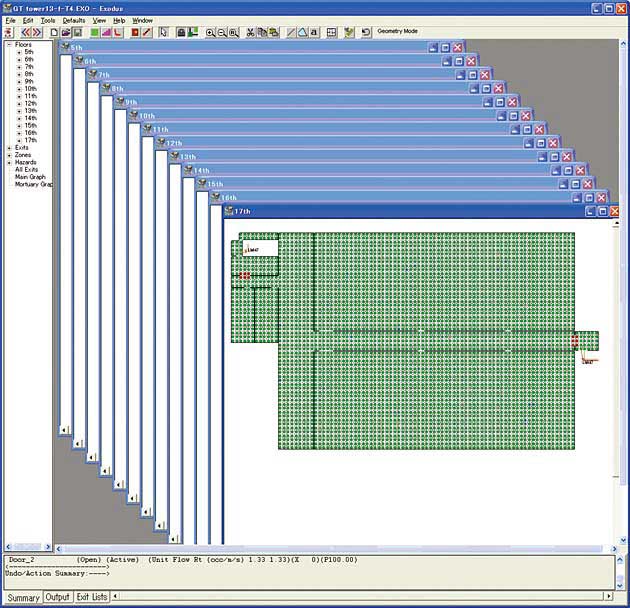The height and width of the screenshot is (608, 630).
Task: Select the polygon shape tool icon
Action: (302, 33)
